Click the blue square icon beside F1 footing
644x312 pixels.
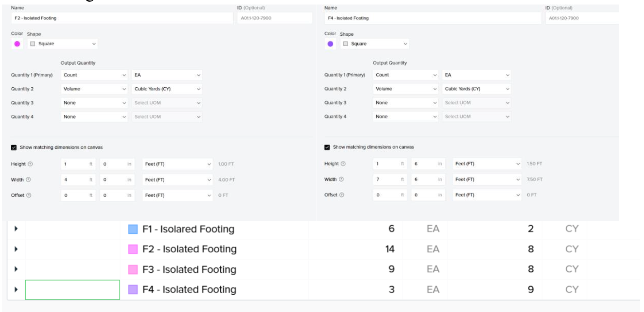click(x=133, y=229)
